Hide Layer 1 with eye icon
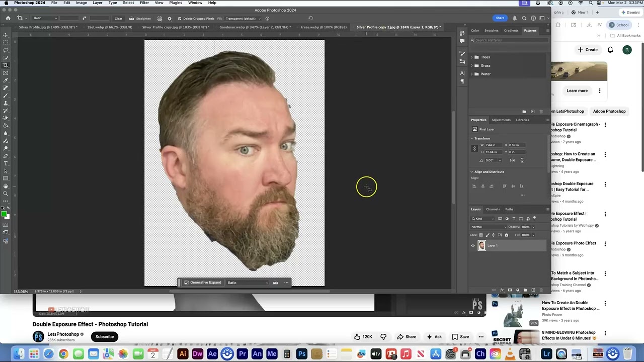 tap(473, 246)
